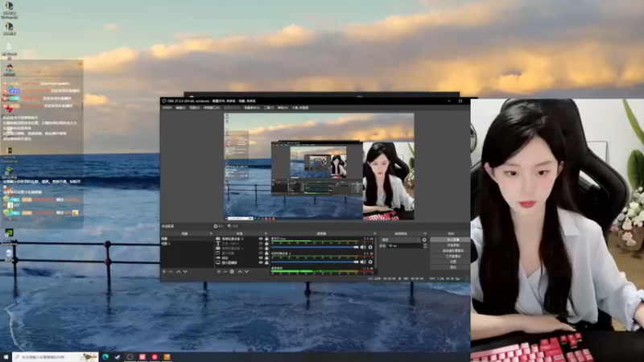Open the 编辑(E) Edit menu

[x=180, y=108]
